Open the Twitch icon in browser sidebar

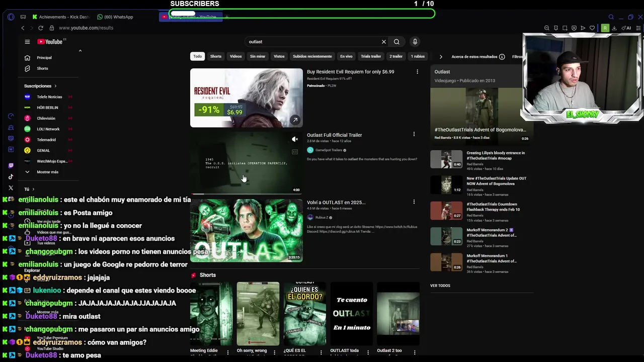point(11,165)
